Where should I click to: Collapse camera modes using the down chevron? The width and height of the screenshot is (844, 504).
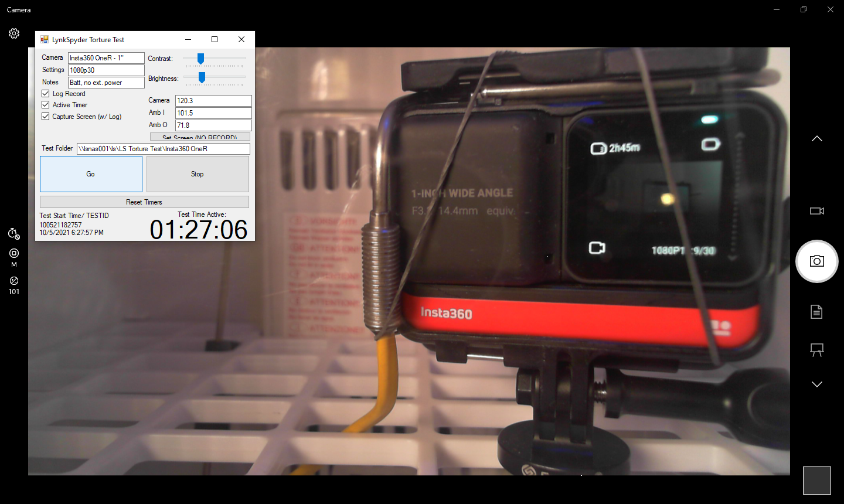[x=816, y=384]
